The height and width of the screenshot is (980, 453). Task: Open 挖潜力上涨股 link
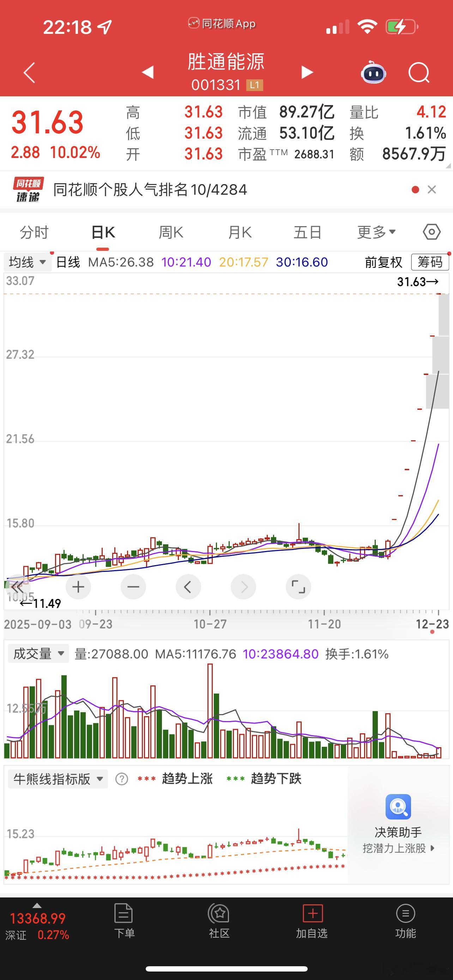click(x=398, y=848)
